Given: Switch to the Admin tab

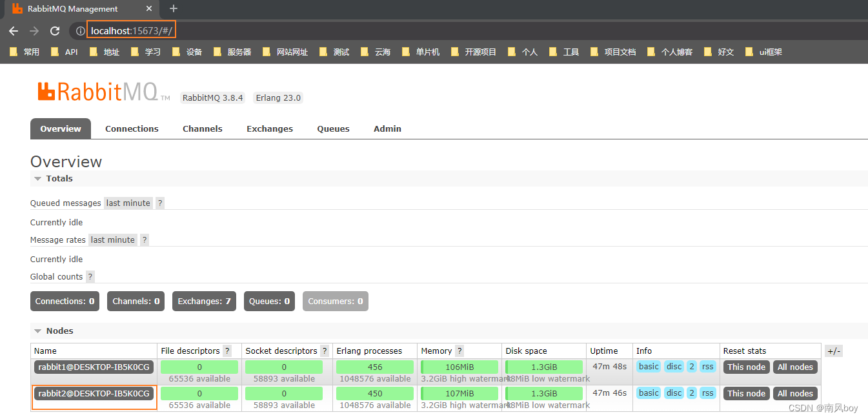Looking at the screenshot, I should pos(387,128).
